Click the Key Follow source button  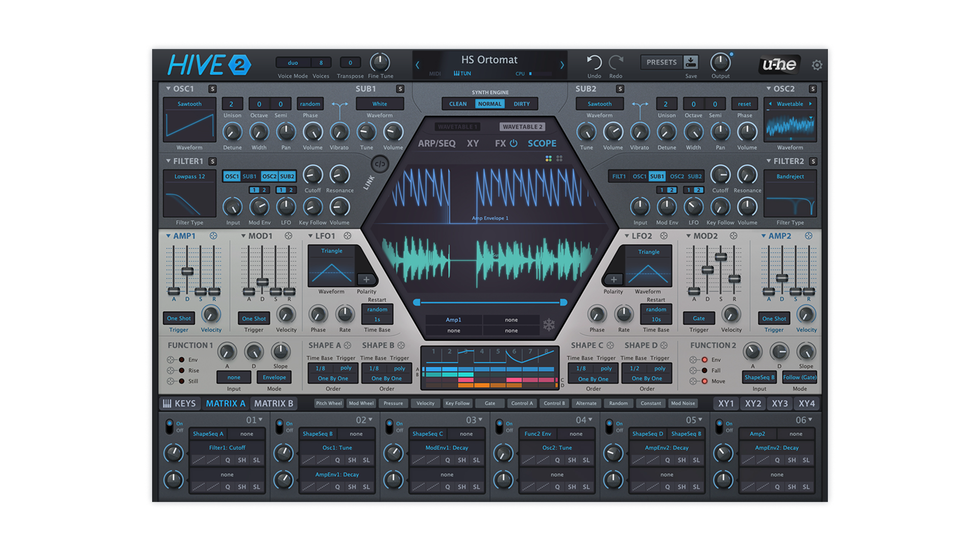point(457,404)
